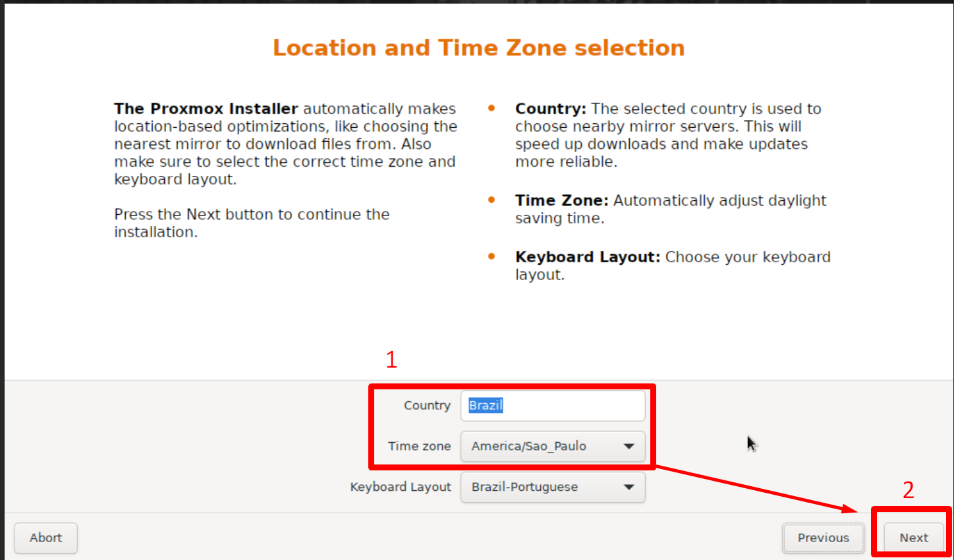Click the Abort button
This screenshot has height=560, width=954.
point(45,538)
